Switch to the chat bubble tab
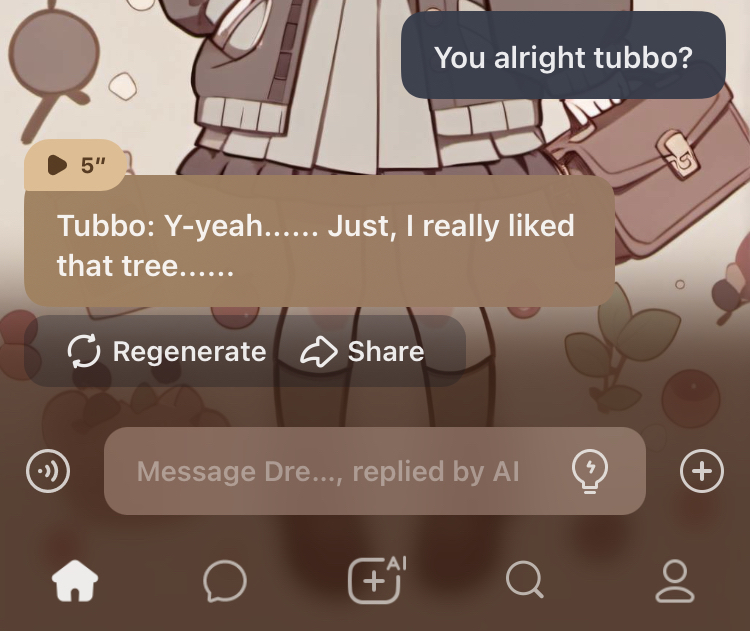The width and height of the screenshot is (750, 631). click(x=225, y=581)
